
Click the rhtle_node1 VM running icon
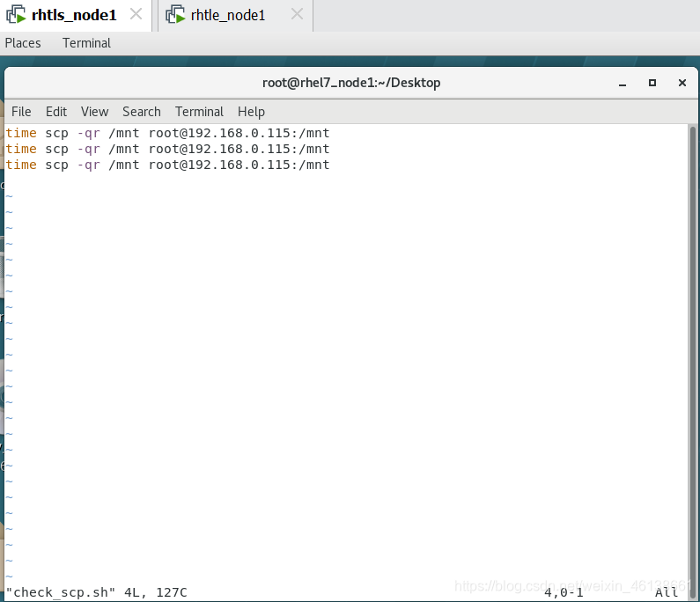175,14
